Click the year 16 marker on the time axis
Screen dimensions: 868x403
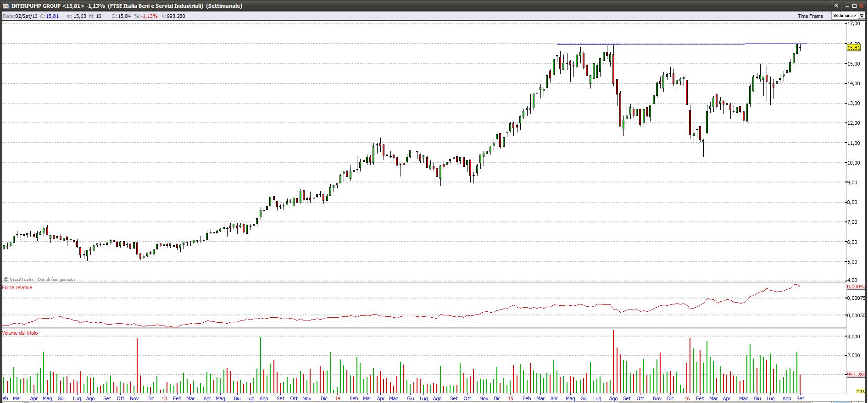point(687,398)
